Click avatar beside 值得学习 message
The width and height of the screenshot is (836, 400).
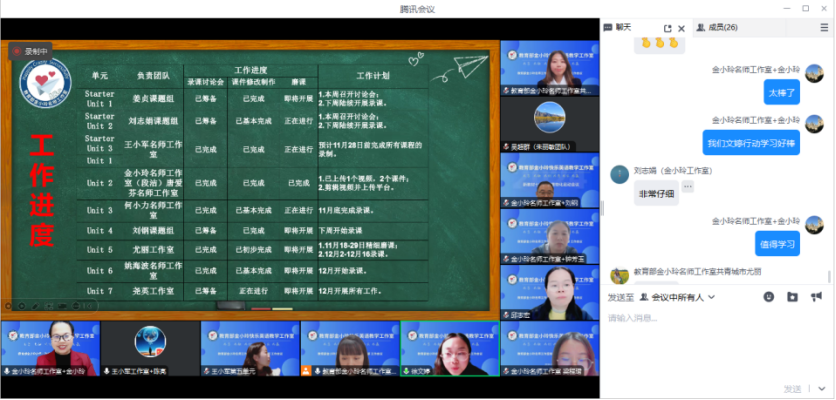tap(814, 225)
